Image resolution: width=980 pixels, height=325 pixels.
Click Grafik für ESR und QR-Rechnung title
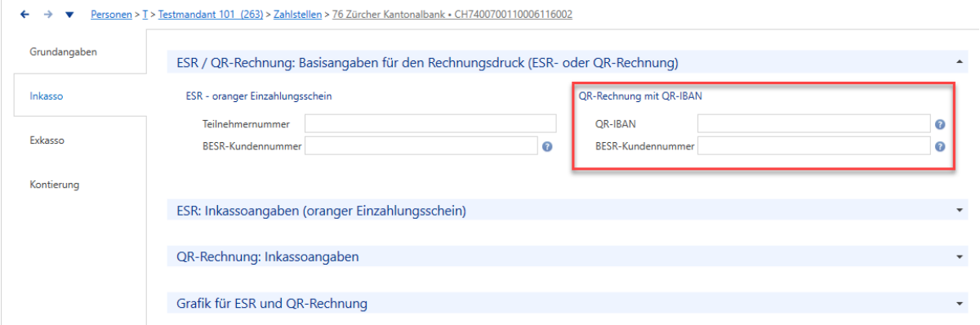coord(272,303)
